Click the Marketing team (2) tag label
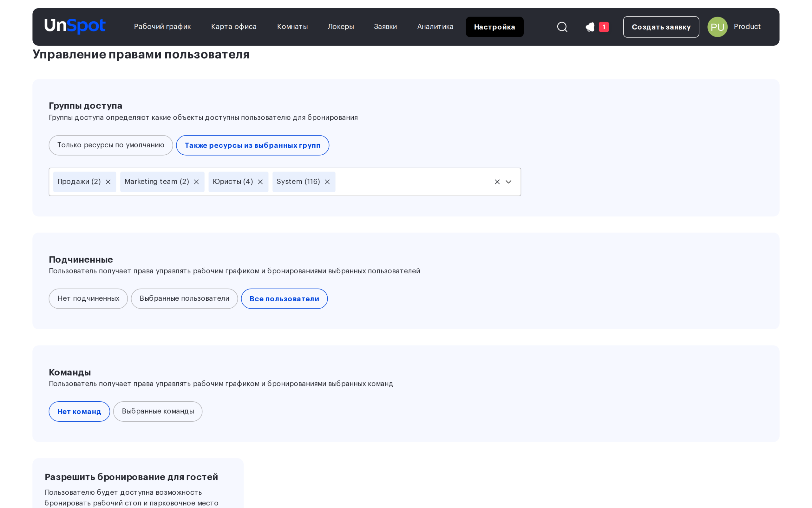The image size is (812, 508). tap(157, 182)
